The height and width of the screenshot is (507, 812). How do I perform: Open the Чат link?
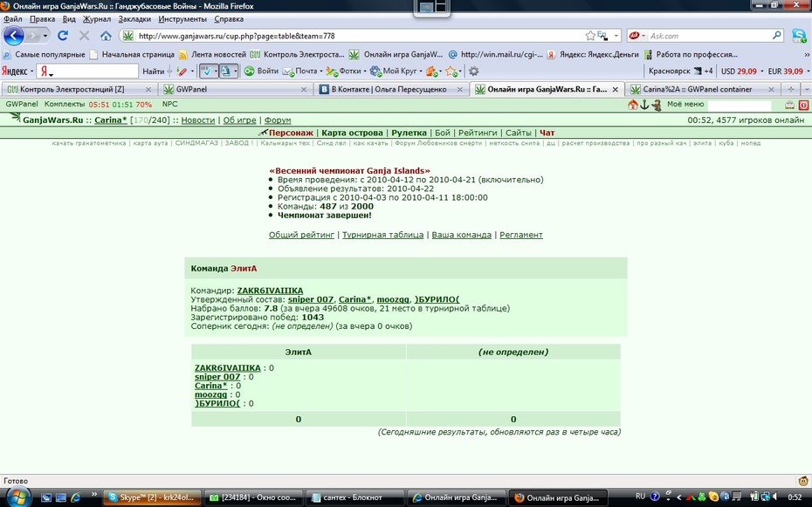[547, 133]
